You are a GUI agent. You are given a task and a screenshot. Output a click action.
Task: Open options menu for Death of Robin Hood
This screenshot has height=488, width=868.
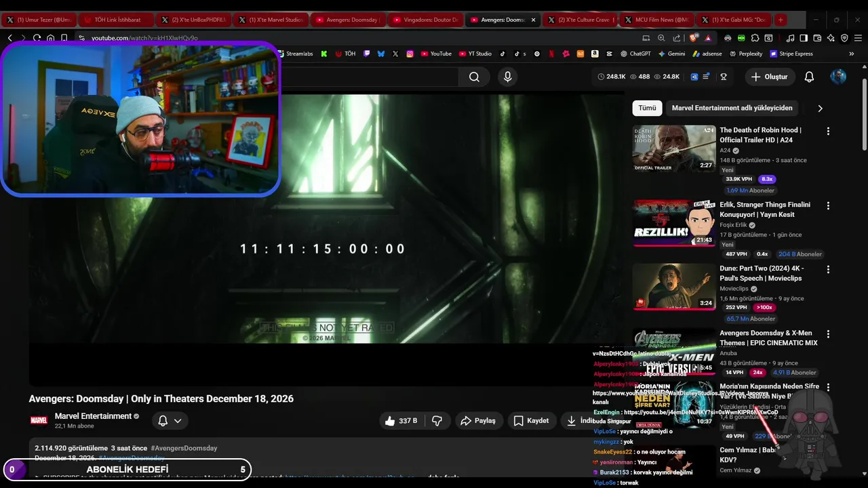(x=828, y=131)
